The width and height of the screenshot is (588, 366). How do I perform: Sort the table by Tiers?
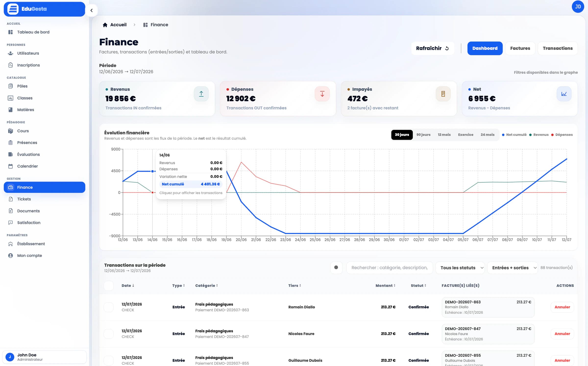(x=294, y=286)
